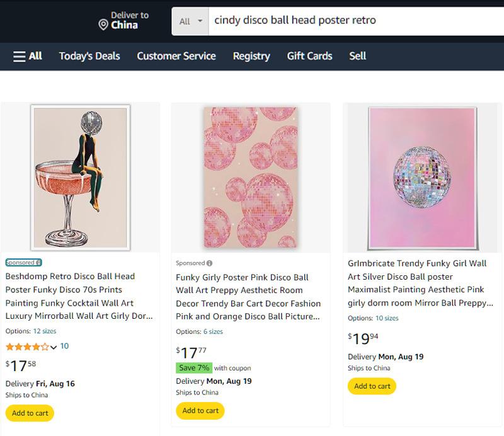504x436 pixels.
Task: Click the Save 7% coupon badge
Action: point(194,368)
